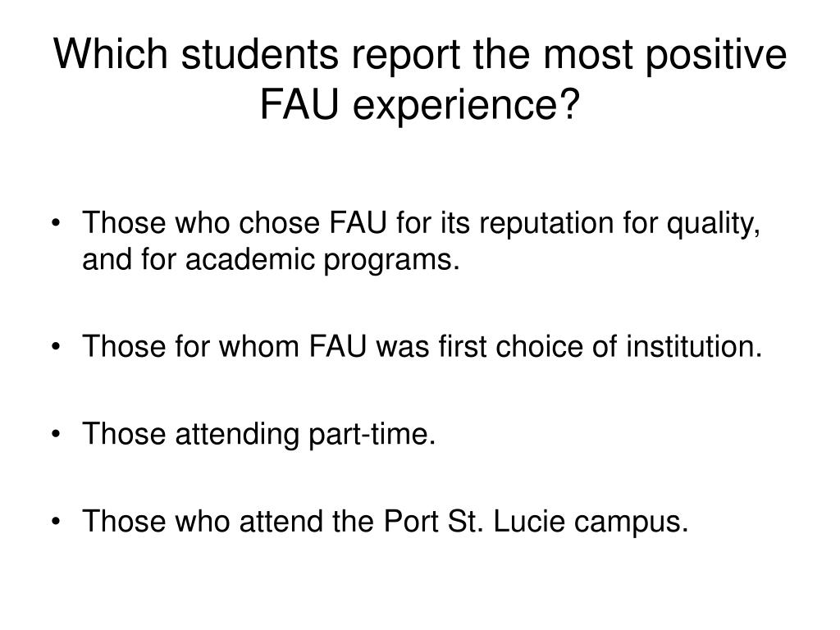Viewport: 840px width, 630px height.
Task: Click the bullet dot before 'Those attending part-time'
Action: pos(56,435)
